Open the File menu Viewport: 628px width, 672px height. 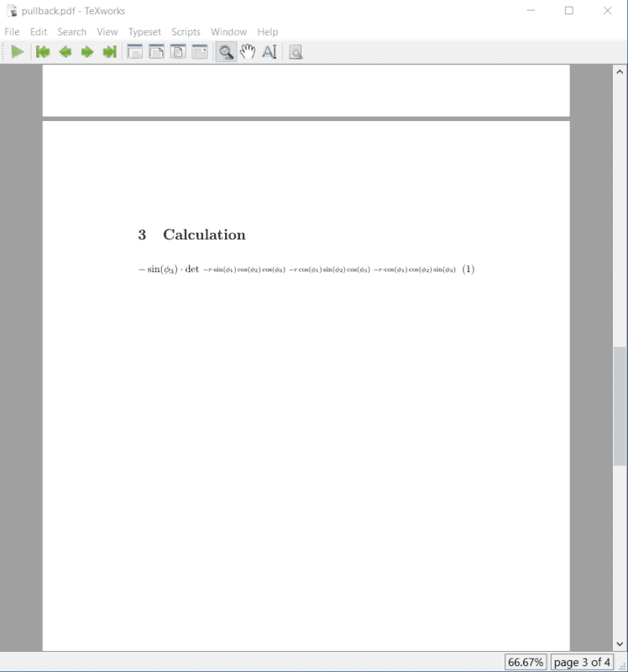pos(12,32)
